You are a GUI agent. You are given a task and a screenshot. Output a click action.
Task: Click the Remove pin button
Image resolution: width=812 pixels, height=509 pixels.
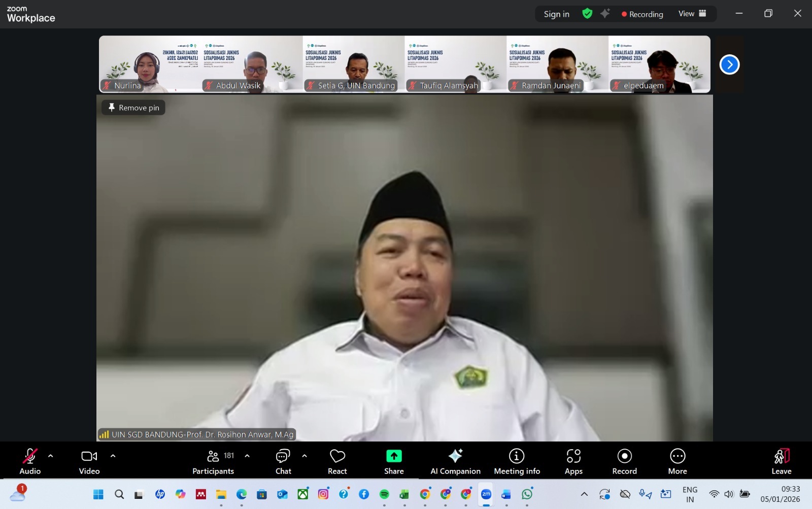tap(133, 108)
